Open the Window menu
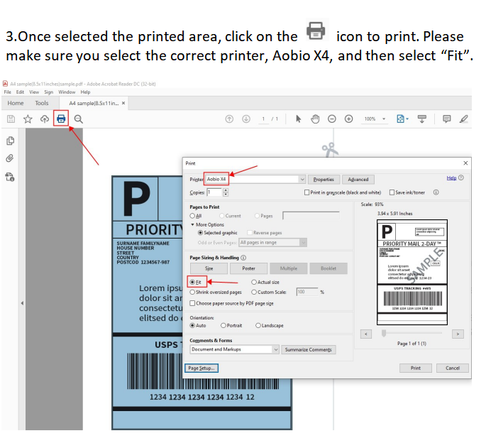This screenshot has height=448, width=486. [x=67, y=92]
